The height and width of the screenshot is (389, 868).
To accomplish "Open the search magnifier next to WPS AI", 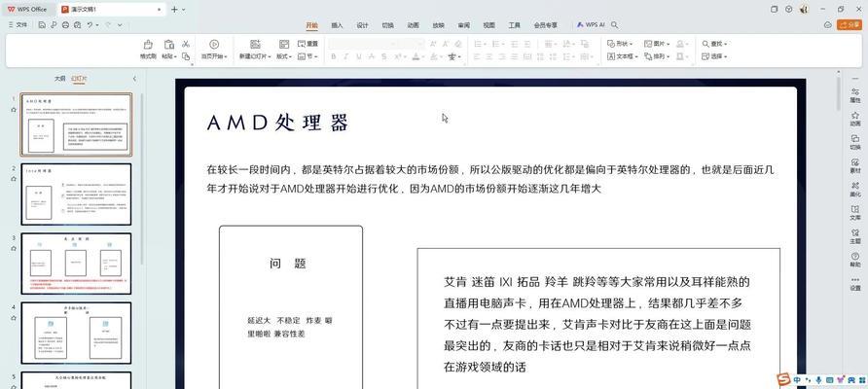I will click(x=614, y=25).
